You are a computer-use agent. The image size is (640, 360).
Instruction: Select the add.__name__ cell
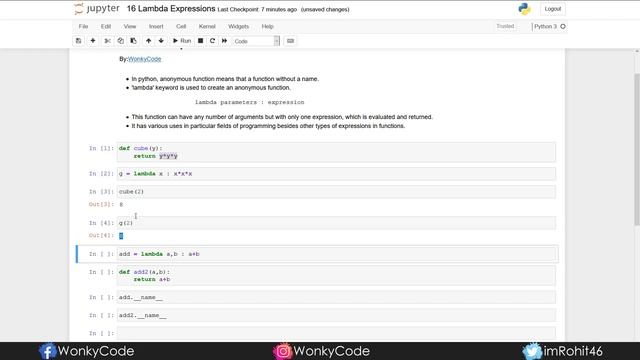pos(336,297)
